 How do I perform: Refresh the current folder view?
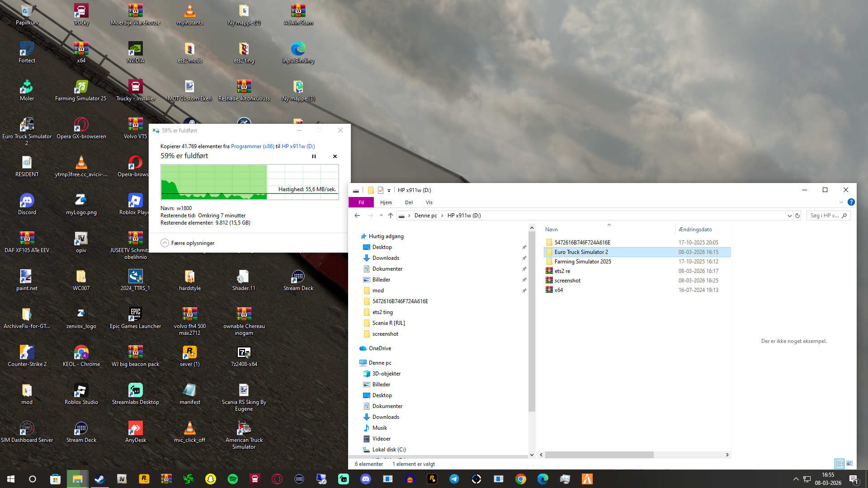[x=797, y=216]
